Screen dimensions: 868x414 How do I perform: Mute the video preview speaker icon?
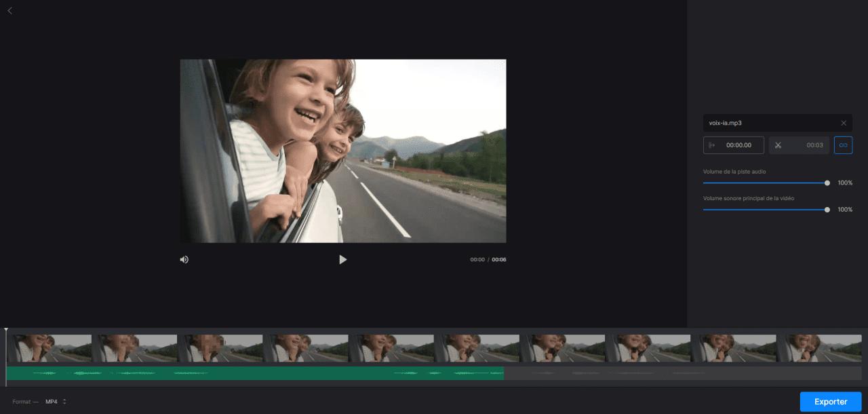pos(184,259)
